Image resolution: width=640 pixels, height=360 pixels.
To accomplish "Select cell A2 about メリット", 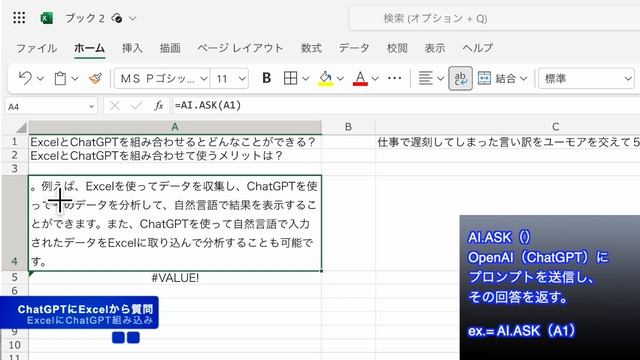I will [175, 155].
